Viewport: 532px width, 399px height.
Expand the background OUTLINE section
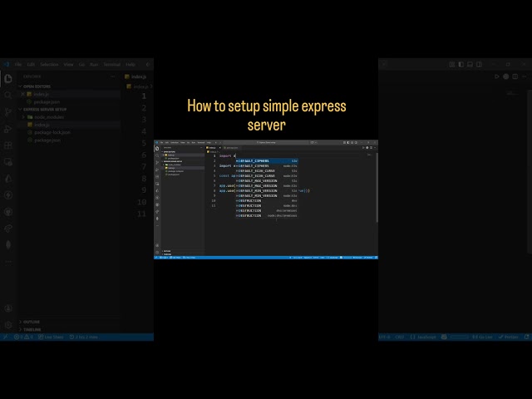point(32,322)
